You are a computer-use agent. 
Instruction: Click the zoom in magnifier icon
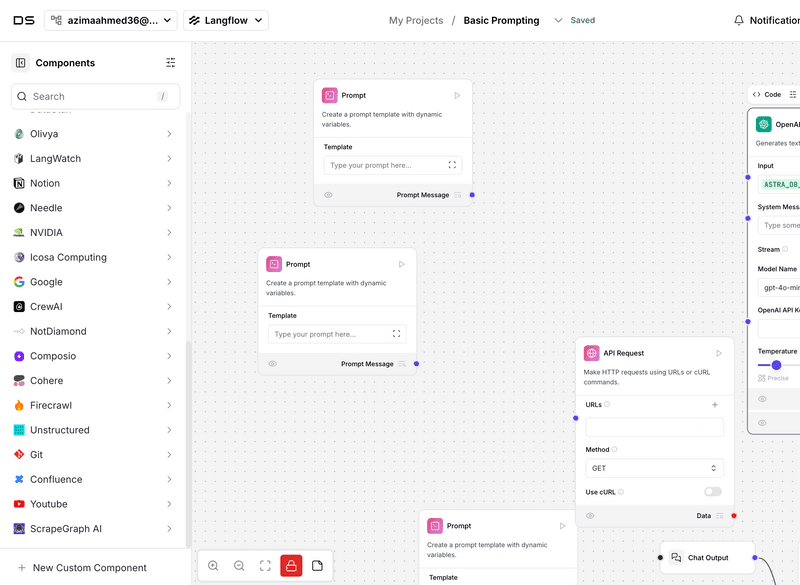[x=213, y=566]
